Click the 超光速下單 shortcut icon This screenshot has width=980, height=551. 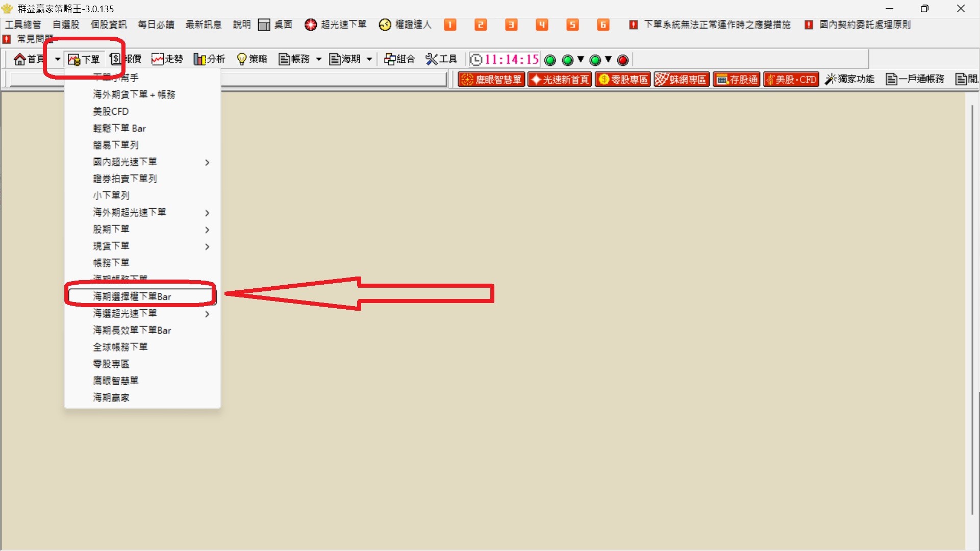point(311,24)
